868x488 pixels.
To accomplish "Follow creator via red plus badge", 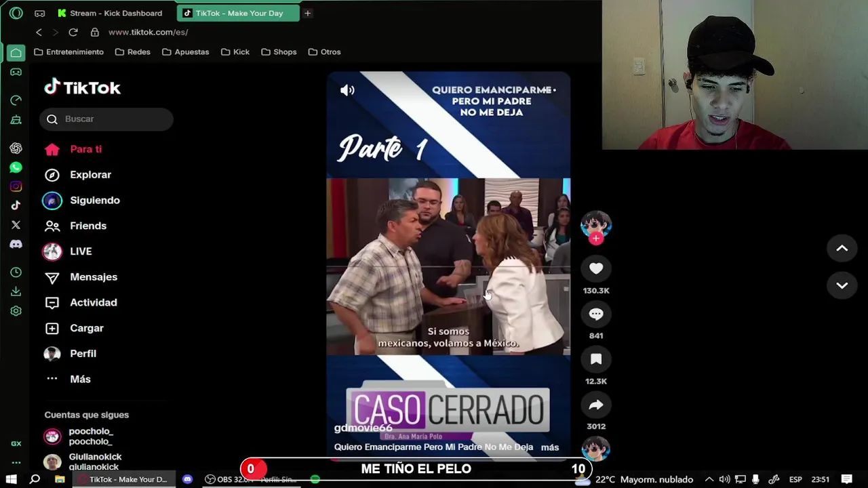I will (596, 239).
